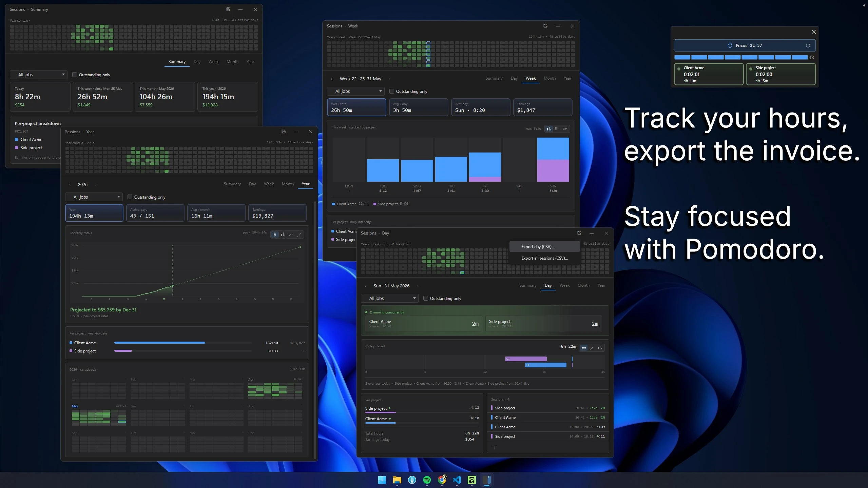Image resolution: width=868 pixels, height=488 pixels.
Task: Click the Side project year-to-date progress bar
Action: point(183,351)
